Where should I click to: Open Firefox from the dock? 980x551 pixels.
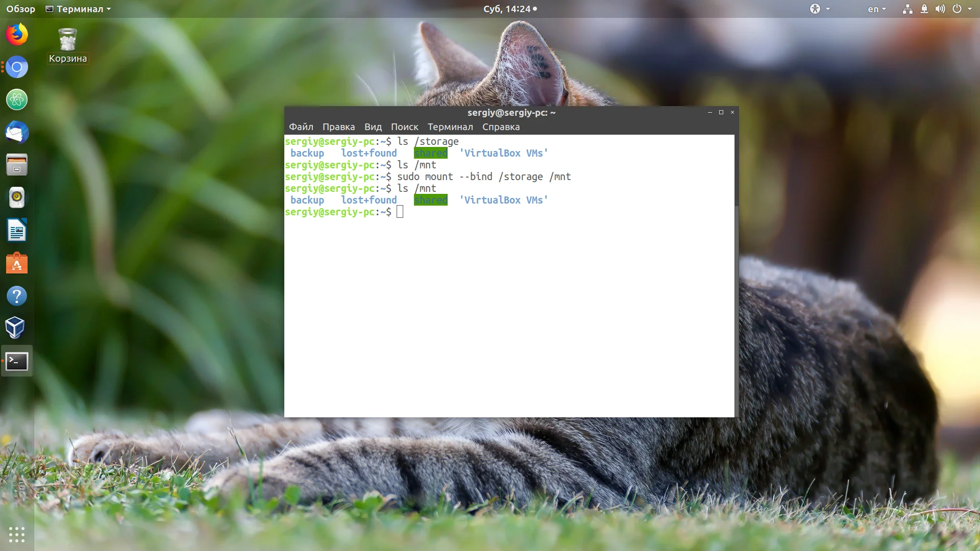click(17, 35)
